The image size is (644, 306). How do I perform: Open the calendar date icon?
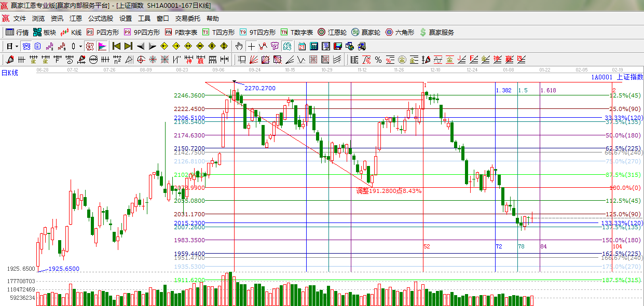[302, 46]
